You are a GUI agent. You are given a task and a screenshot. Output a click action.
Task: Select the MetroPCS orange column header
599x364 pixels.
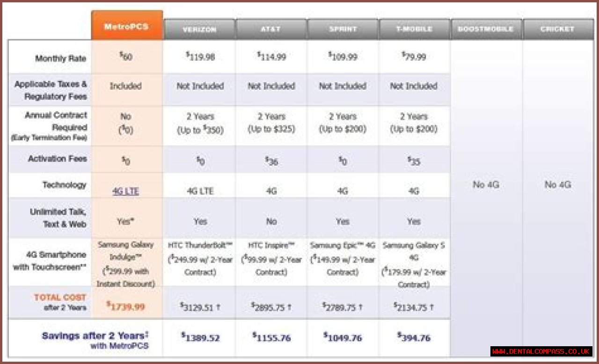[127, 26]
